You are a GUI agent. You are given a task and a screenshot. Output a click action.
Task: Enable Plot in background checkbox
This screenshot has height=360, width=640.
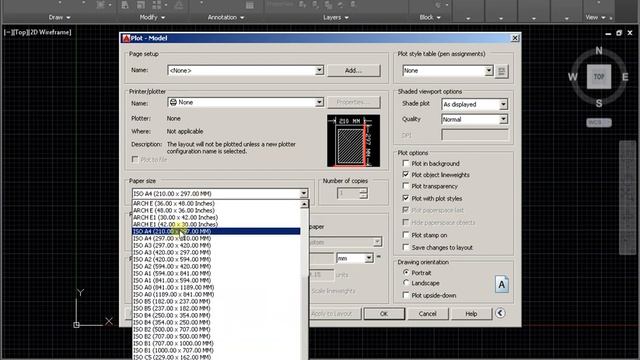[406, 163]
